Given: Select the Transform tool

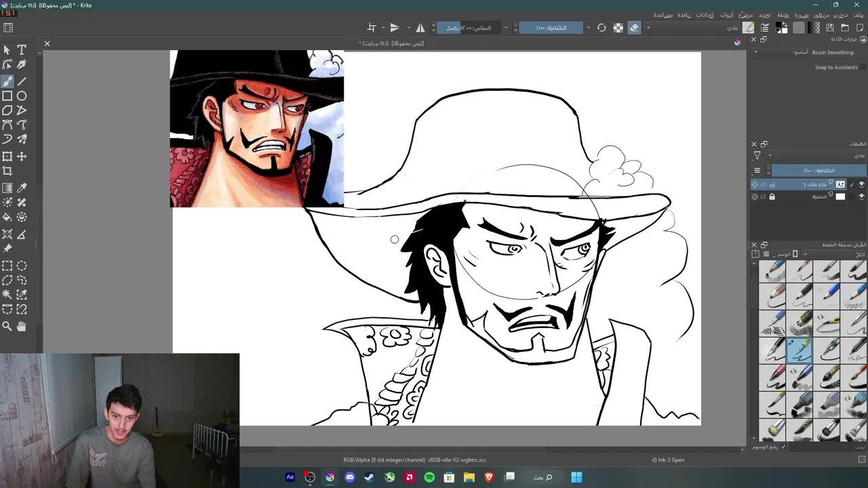Looking at the screenshot, I should [7, 156].
